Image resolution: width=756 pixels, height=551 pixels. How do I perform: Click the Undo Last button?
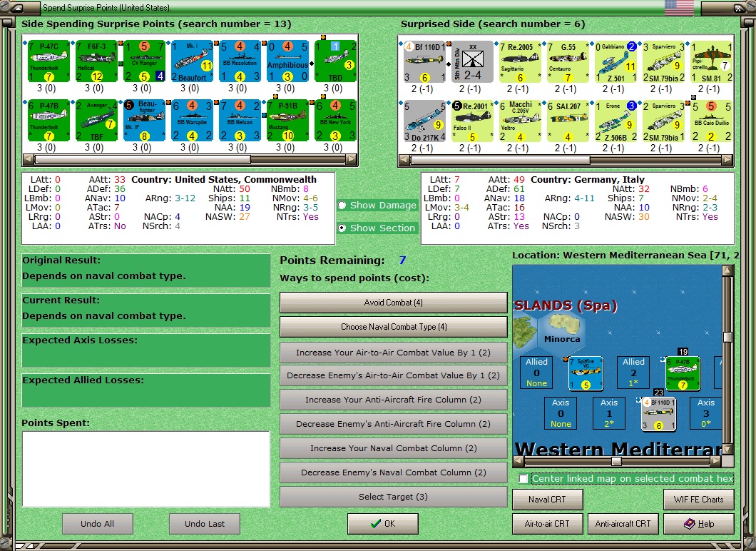pos(205,523)
